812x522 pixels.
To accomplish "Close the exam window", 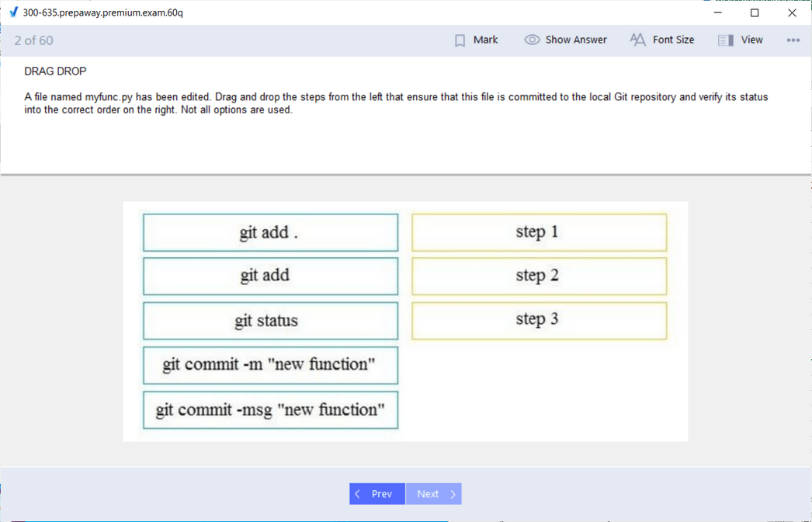I will (792, 12).
